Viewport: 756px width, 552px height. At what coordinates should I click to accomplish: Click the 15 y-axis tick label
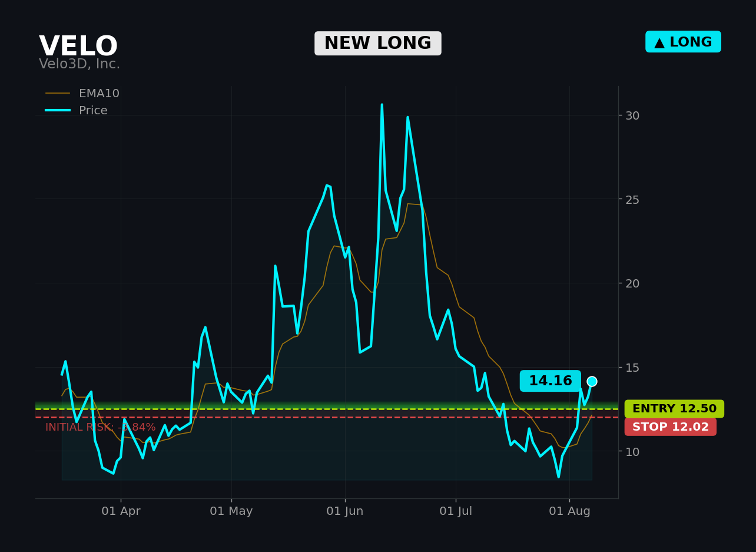coord(632,368)
